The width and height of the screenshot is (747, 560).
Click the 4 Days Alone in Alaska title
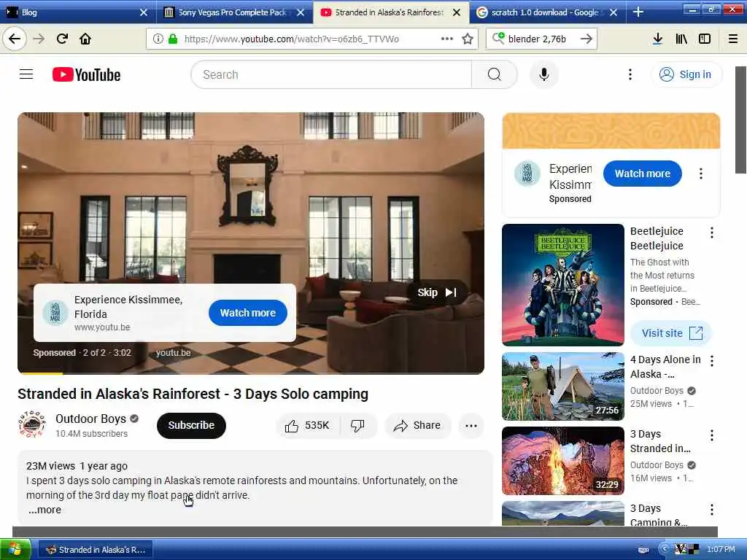[665, 367]
